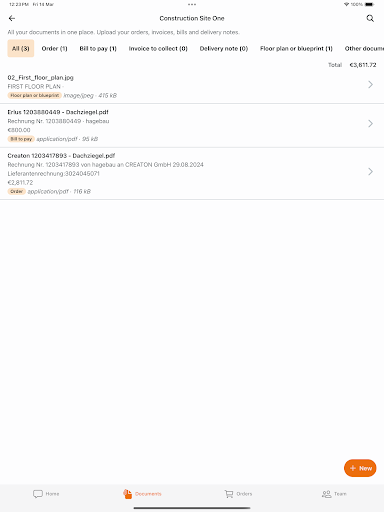Tap the battery status icon

pos(370,4)
